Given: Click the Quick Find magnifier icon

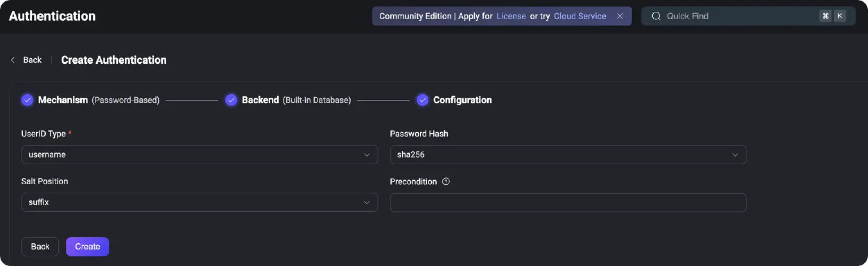Looking at the screenshot, I should [x=656, y=16].
